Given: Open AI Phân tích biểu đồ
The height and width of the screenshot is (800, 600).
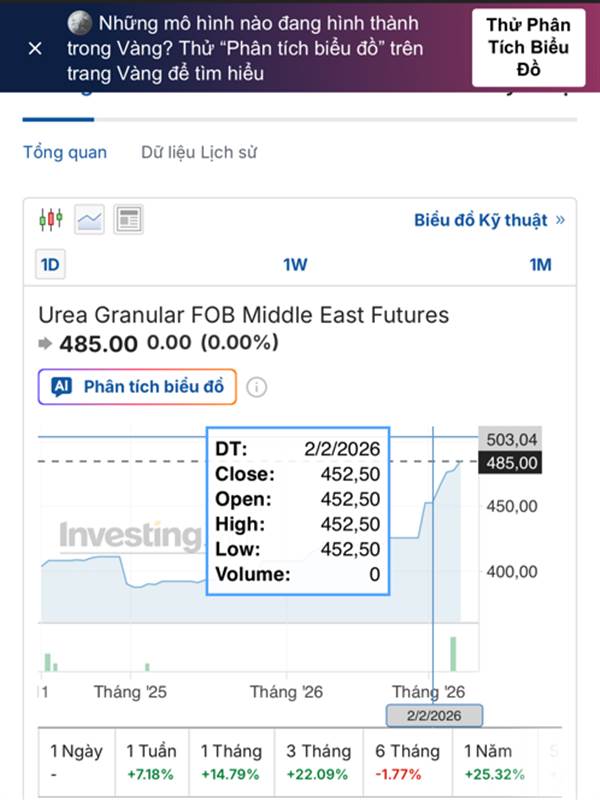Looking at the screenshot, I should [x=138, y=387].
